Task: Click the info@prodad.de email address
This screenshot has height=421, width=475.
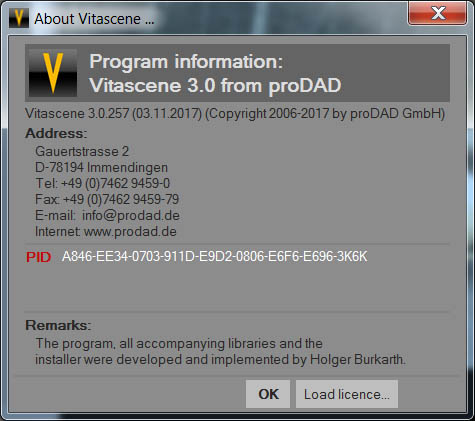Action: pyautogui.click(x=131, y=215)
